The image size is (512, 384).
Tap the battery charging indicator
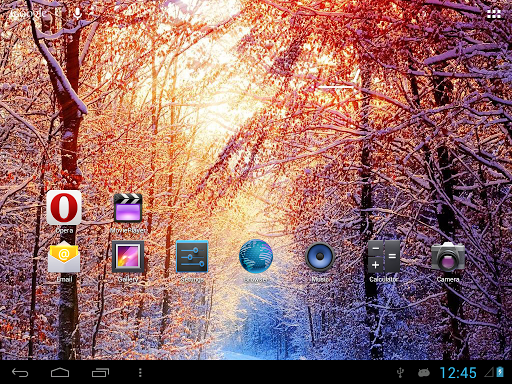(x=500, y=372)
